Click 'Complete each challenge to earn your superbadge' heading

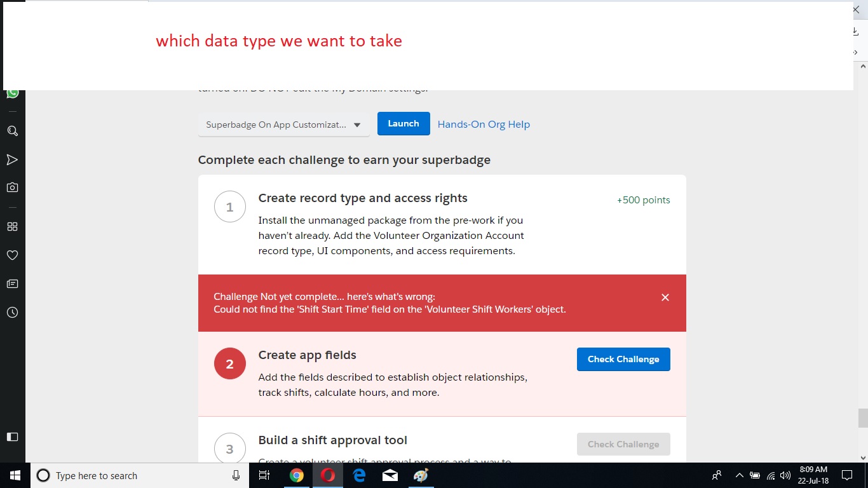pos(344,160)
